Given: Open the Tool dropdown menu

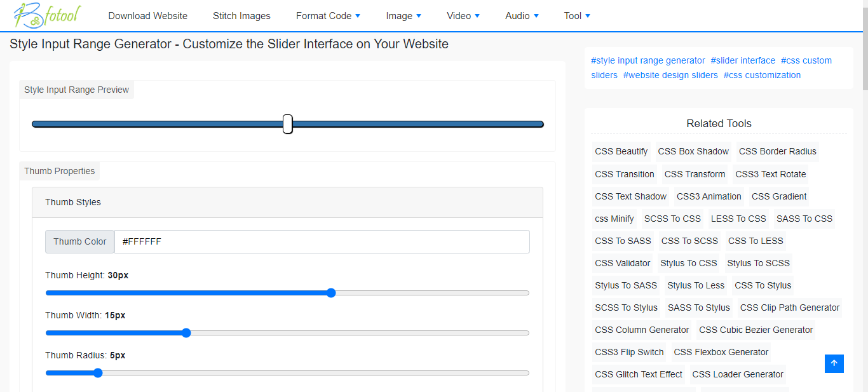Looking at the screenshot, I should (x=577, y=16).
